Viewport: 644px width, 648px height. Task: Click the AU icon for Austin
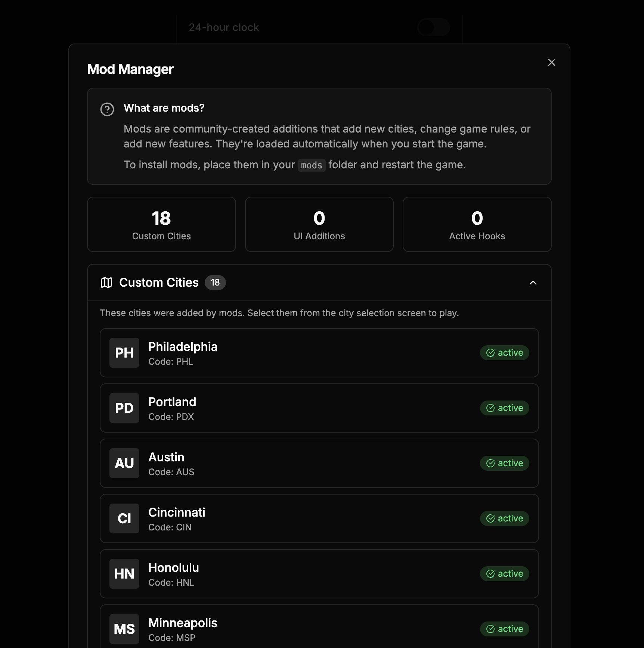click(124, 463)
